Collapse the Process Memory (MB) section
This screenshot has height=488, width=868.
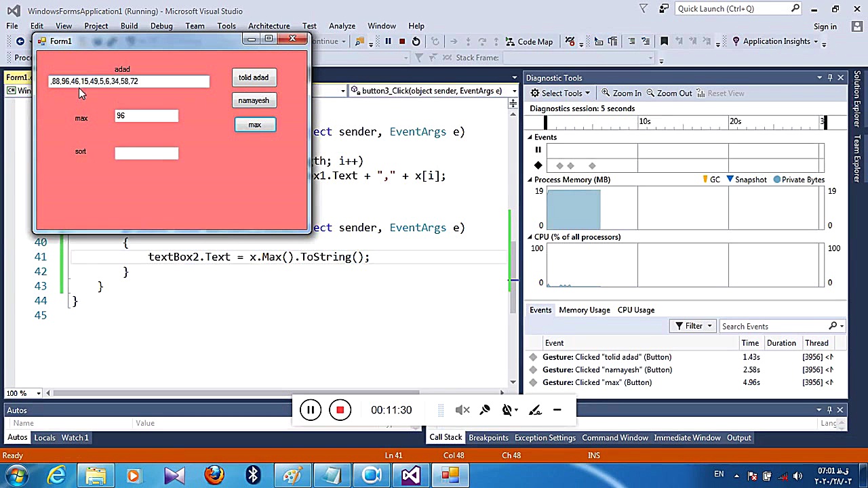[530, 180]
